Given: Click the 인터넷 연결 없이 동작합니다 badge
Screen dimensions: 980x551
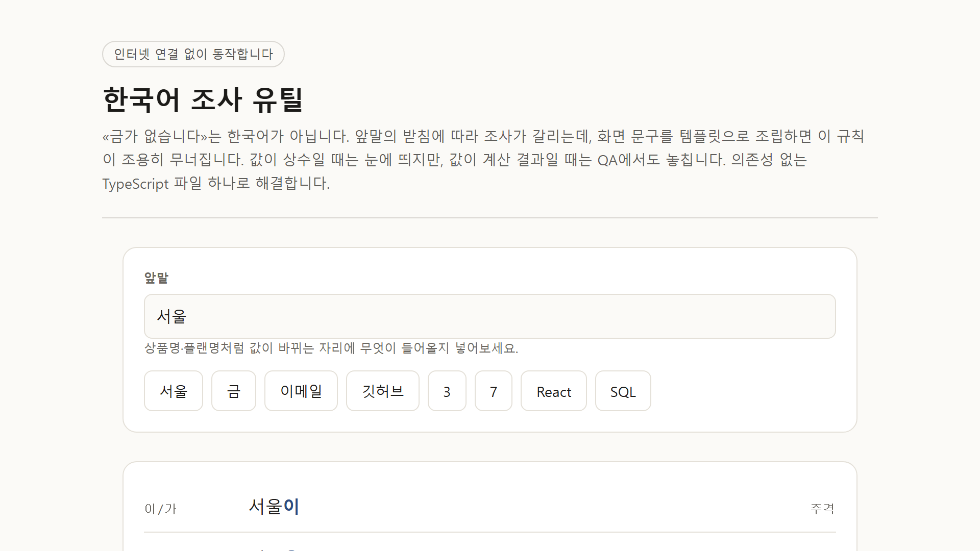Looking at the screenshot, I should coord(193,54).
